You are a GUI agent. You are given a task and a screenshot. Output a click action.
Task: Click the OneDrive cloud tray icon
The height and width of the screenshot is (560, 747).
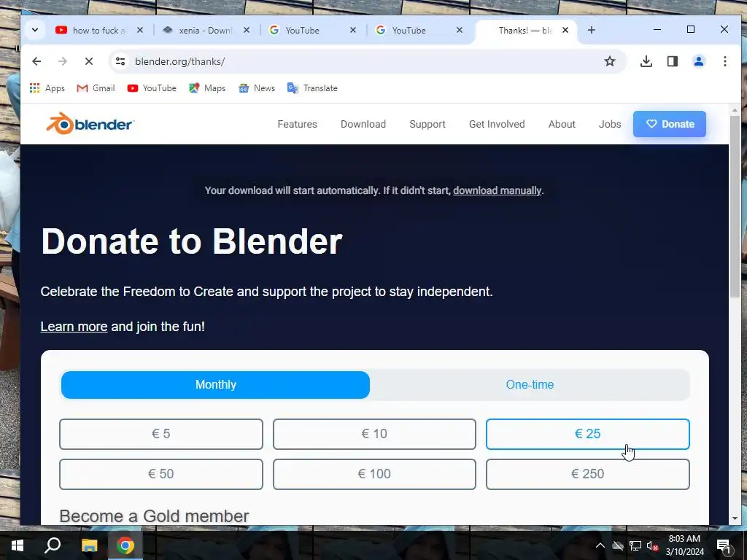[618, 545]
